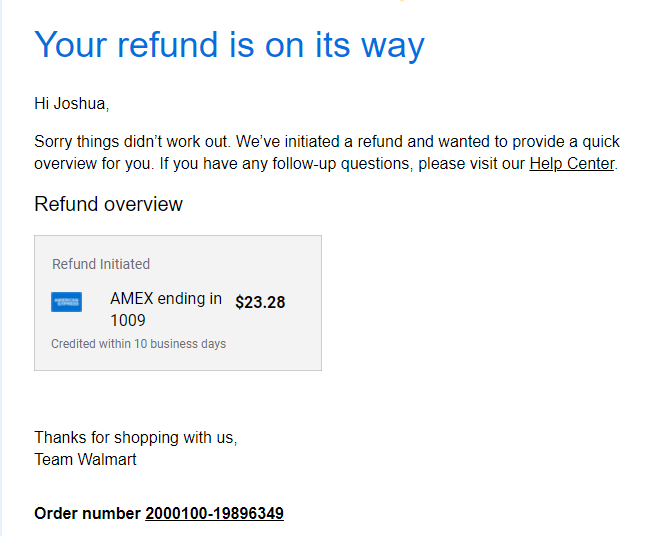
Task: Click the American Express card icon
Action: pos(66,302)
